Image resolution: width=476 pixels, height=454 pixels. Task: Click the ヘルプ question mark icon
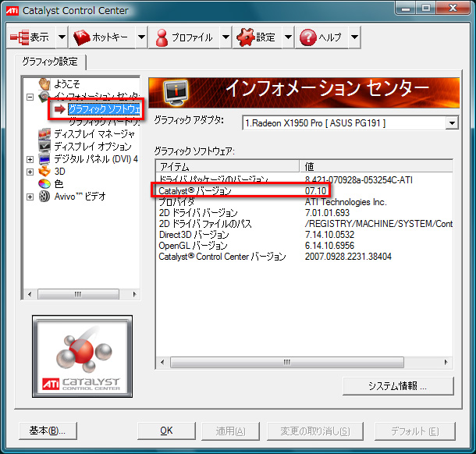coord(307,37)
